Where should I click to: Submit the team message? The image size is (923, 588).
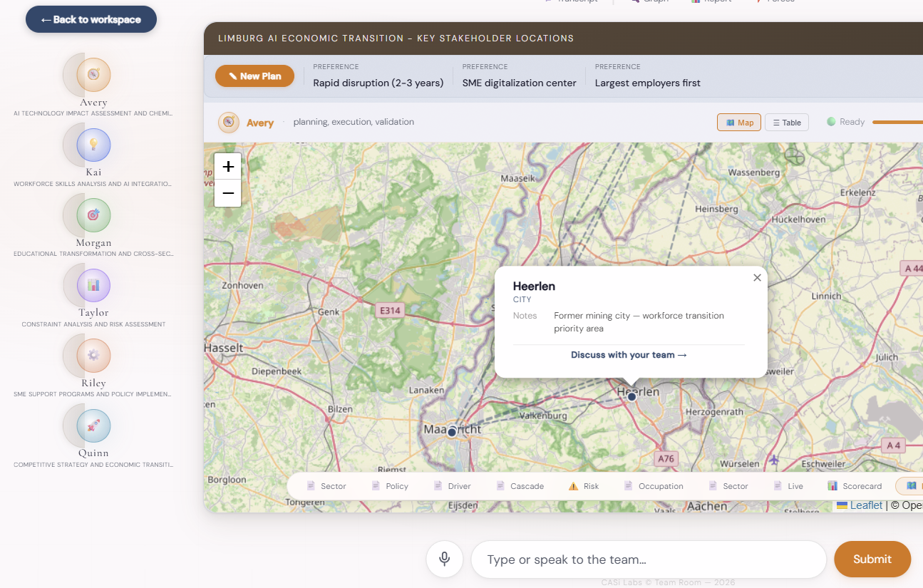coord(872,559)
